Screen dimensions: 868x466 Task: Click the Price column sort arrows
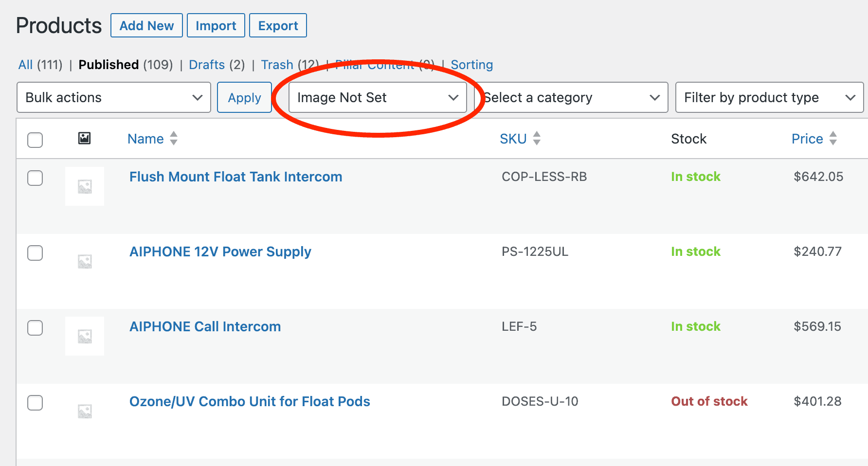pyautogui.click(x=833, y=139)
